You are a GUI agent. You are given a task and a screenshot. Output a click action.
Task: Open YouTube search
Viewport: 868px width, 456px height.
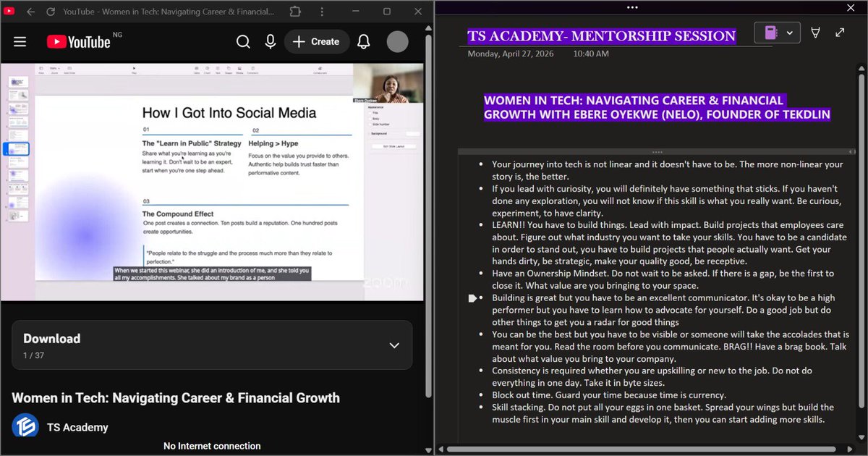pos(244,42)
